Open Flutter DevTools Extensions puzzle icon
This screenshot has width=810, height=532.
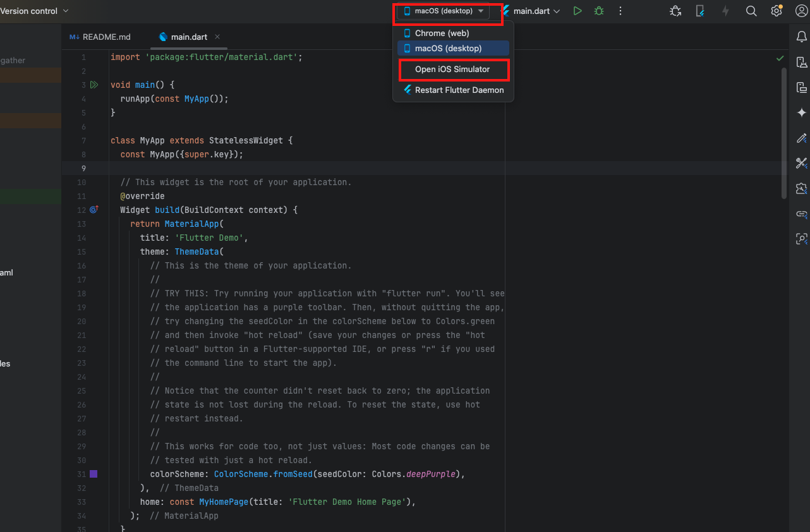tap(802, 188)
